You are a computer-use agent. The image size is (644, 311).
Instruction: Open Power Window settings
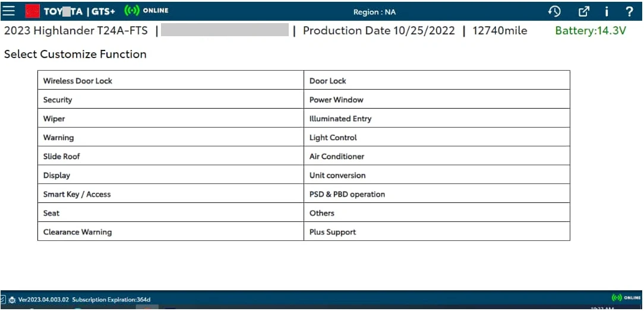437,99
